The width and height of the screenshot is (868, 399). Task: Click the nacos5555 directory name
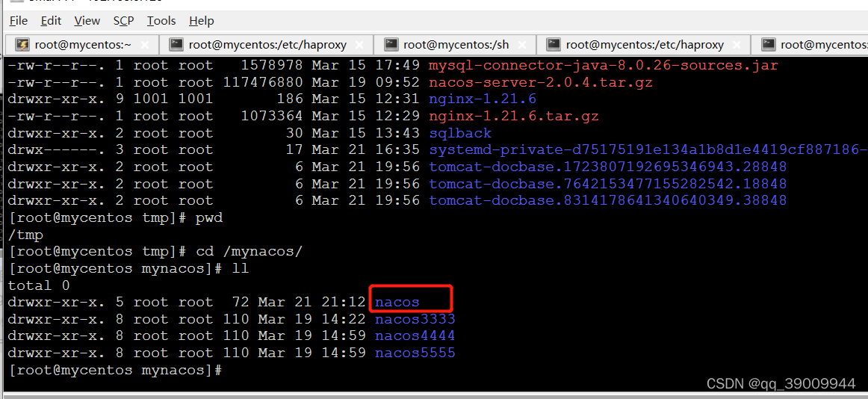pos(415,353)
